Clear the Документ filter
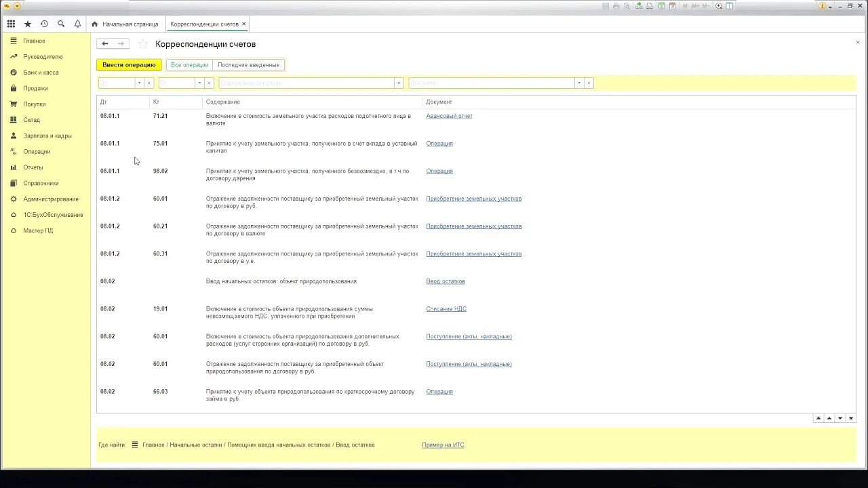 pos(589,83)
